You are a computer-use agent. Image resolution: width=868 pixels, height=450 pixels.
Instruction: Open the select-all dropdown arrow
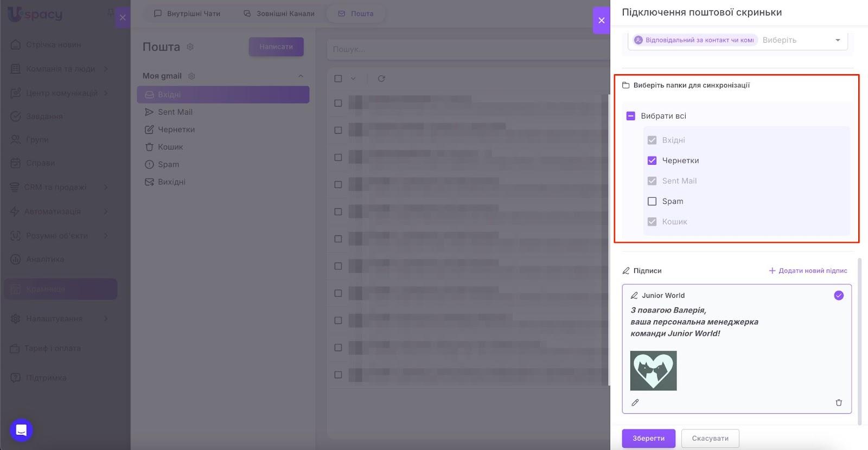(353, 79)
